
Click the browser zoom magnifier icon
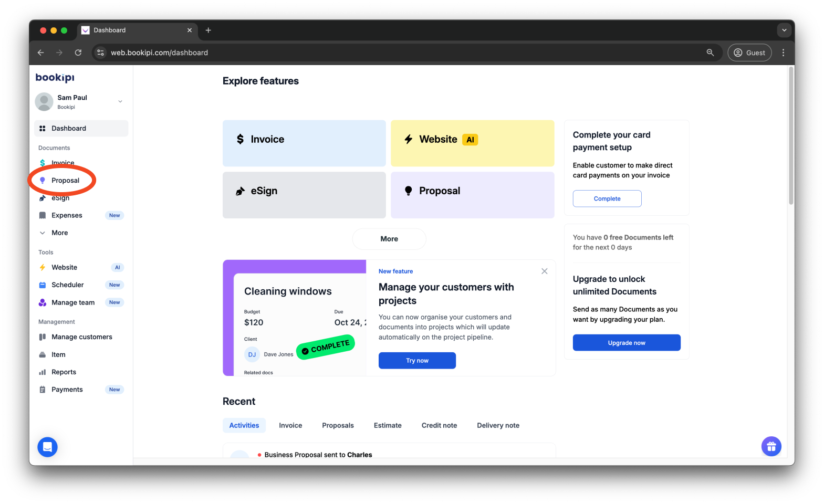(710, 52)
